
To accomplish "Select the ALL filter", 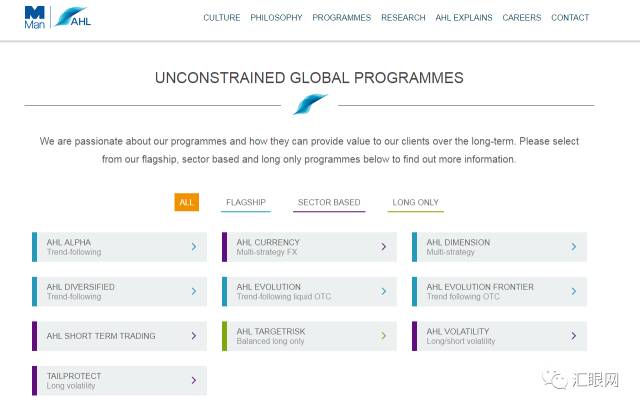I will [186, 203].
